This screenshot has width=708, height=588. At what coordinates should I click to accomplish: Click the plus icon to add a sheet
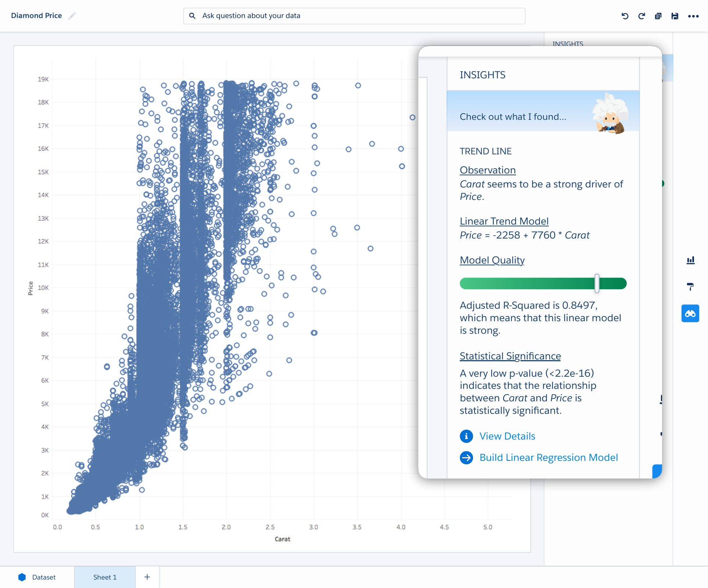147,577
